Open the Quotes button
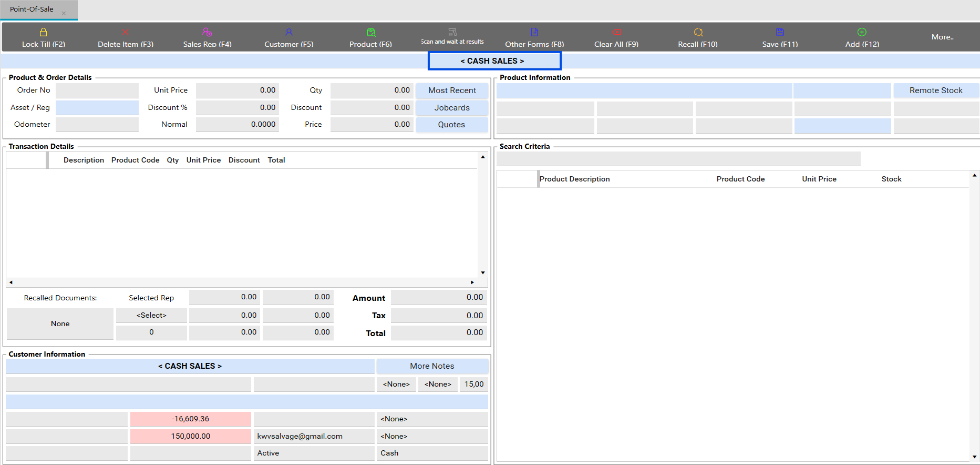Screen dimensions: 980x465 pos(452,125)
